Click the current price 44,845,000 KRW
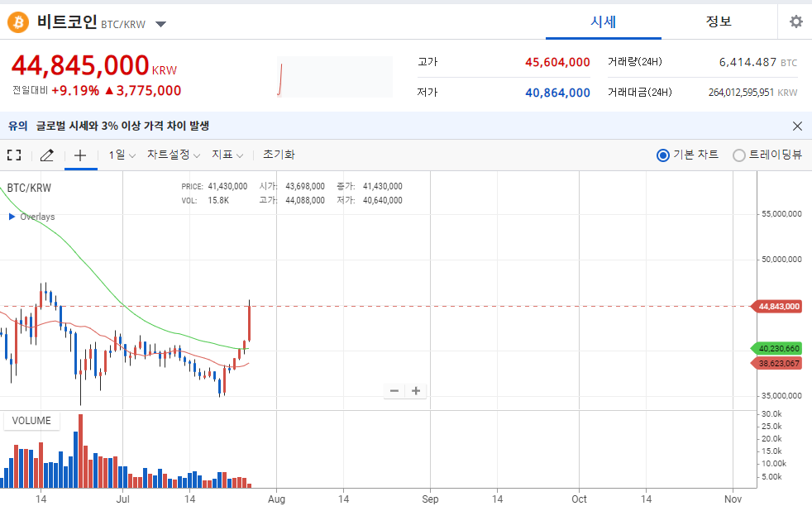 coord(94,66)
